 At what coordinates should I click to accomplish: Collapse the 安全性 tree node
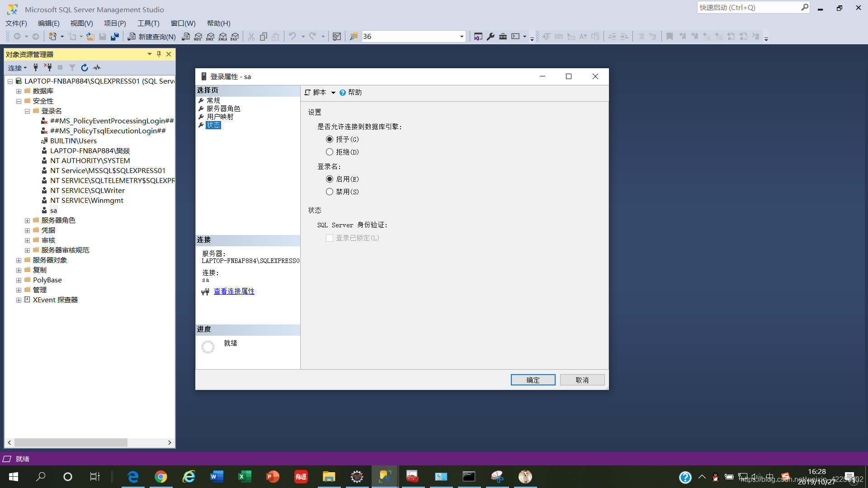(19, 101)
